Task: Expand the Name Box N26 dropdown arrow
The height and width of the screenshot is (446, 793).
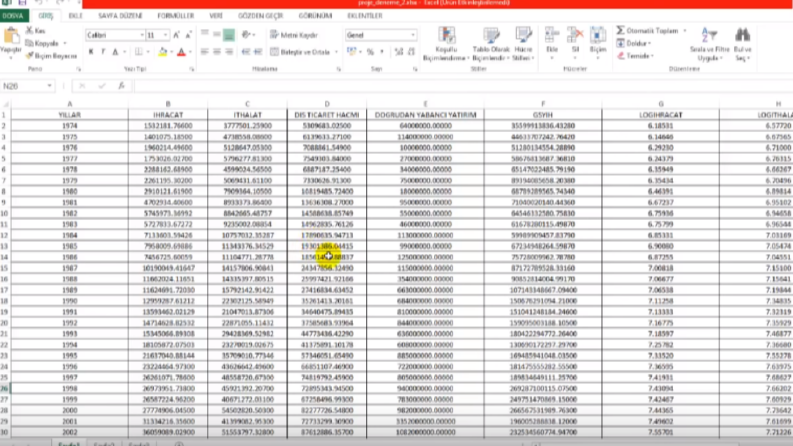Action: point(50,86)
